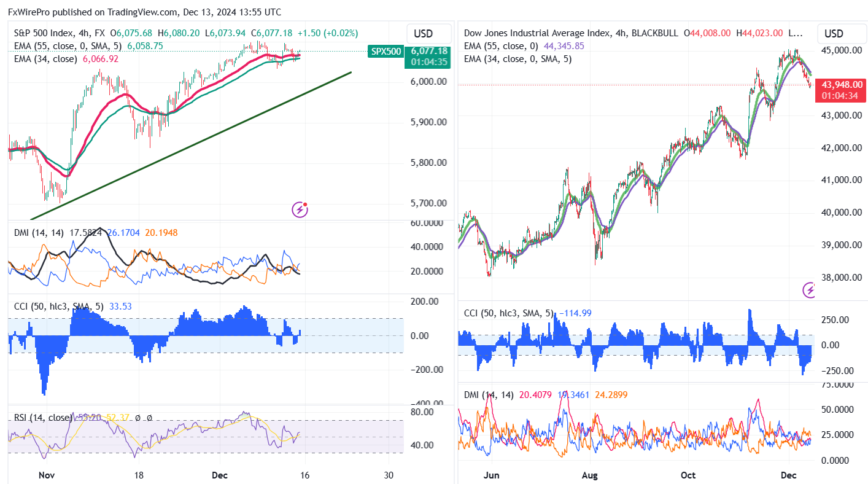Image resolution: width=868 pixels, height=484 pixels.
Task: Click the orange DMI value 20.1948
Action: (x=160, y=233)
